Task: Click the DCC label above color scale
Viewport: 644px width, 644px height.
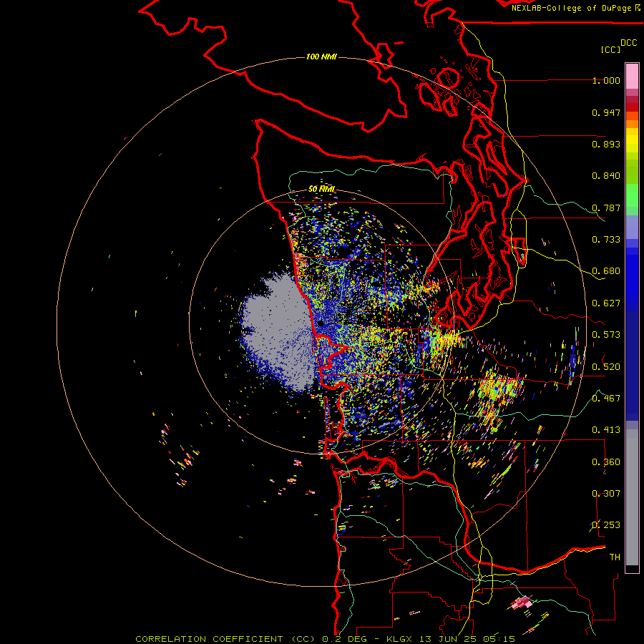Action: 629,43
